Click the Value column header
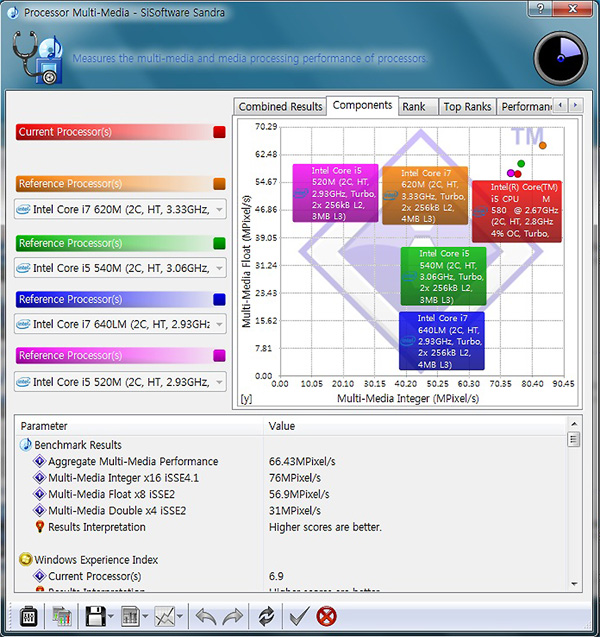 [414, 426]
